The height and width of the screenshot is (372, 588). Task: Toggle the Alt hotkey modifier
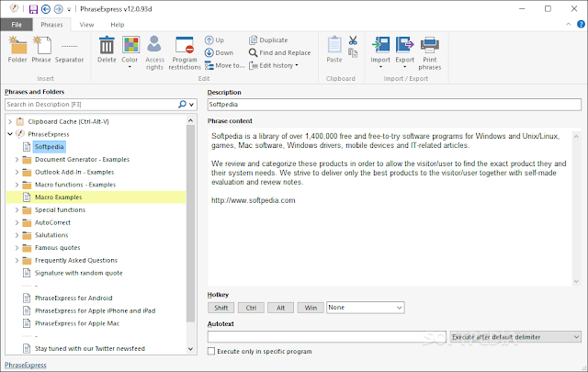point(281,308)
